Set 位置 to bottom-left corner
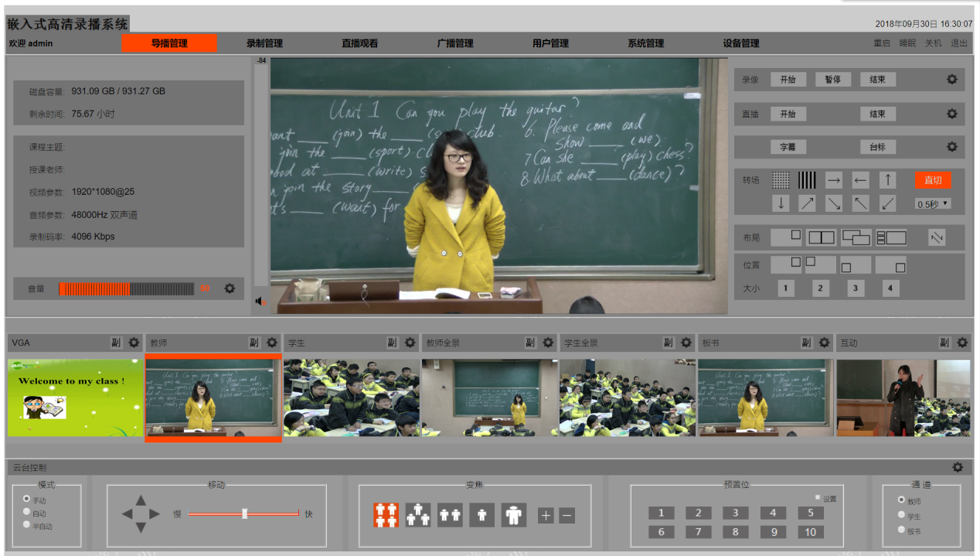 [x=856, y=264]
